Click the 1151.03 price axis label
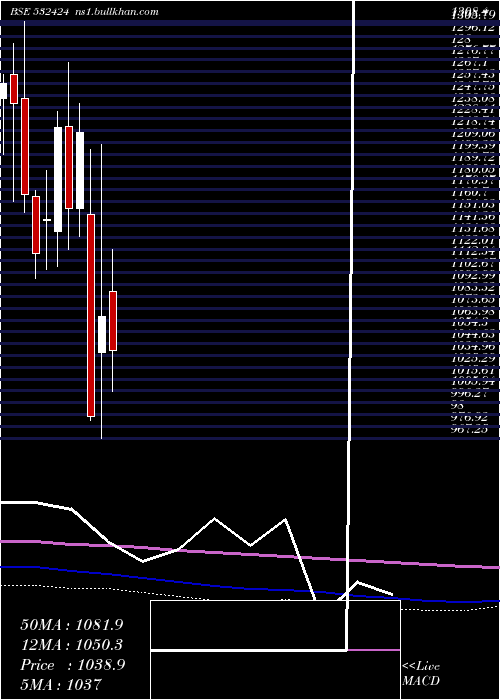Viewport: 500px width, 700px height. [x=473, y=205]
